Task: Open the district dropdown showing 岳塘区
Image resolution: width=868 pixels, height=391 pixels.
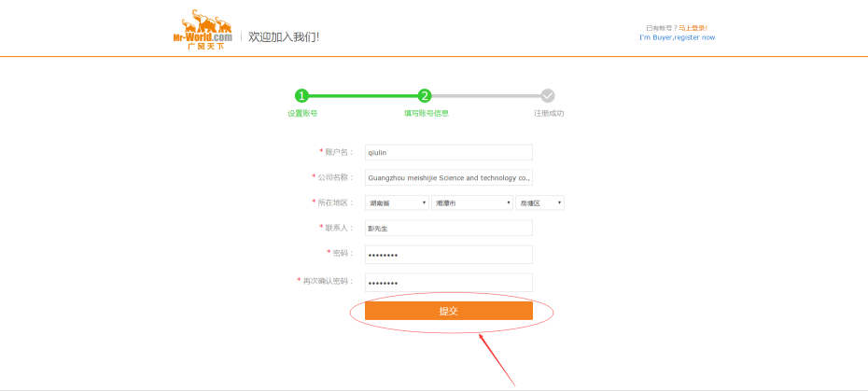Action: pos(540,202)
